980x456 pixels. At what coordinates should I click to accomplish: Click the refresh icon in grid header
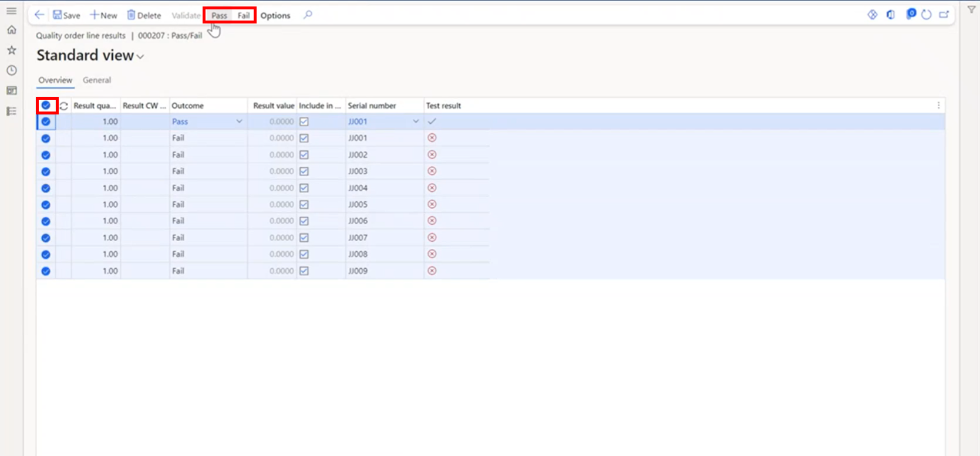click(x=64, y=106)
